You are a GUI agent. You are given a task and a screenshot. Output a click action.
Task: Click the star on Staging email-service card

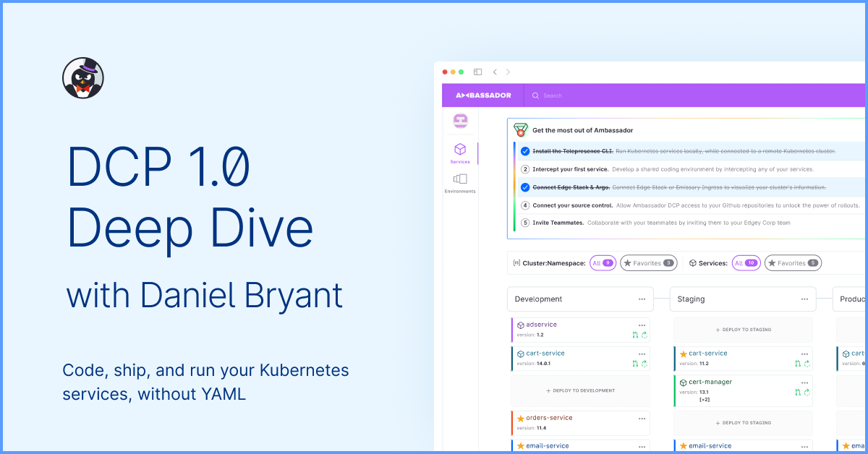[683, 446]
